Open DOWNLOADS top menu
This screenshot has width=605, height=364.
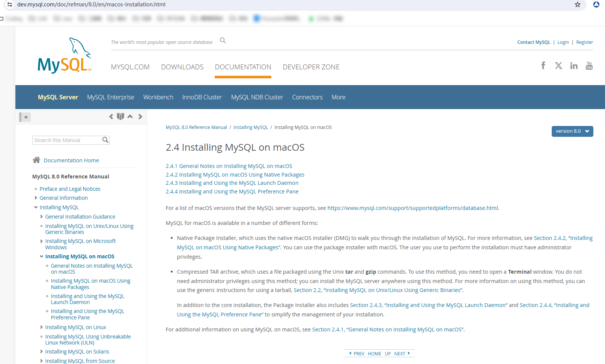point(182,67)
